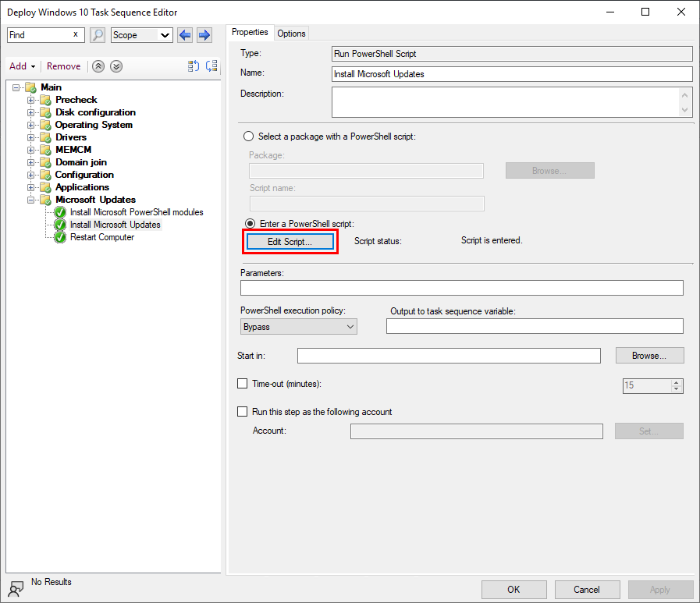Click the Edit Script... button
This screenshot has height=603, width=700.
click(x=290, y=242)
